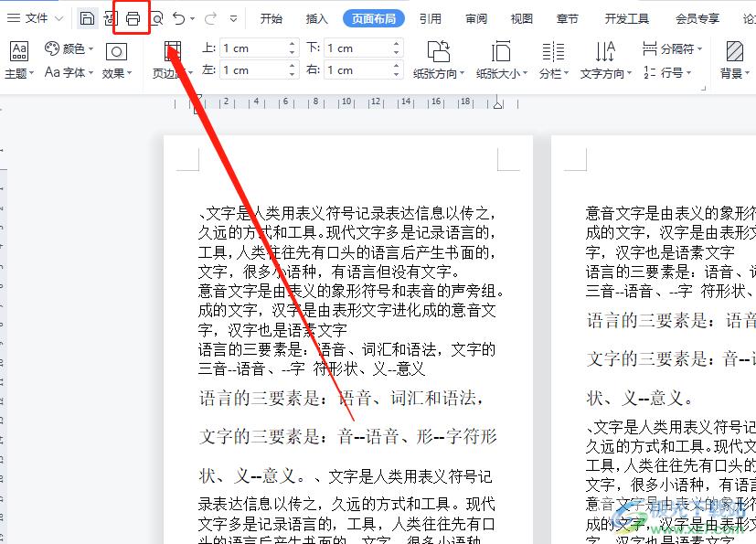Increase the 下 bottom margin with up arrow
Screen dimensions: 756x544
click(x=396, y=43)
